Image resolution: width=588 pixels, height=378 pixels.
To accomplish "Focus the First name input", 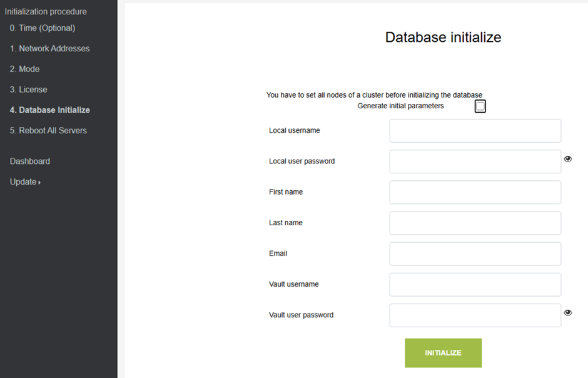I will tap(475, 192).
